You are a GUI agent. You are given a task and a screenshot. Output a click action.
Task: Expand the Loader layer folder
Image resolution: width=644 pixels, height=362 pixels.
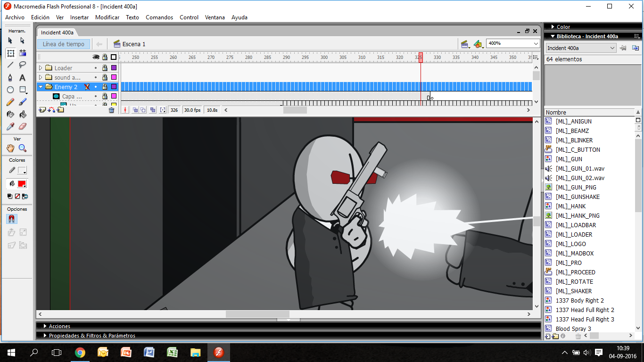(41, 68)
